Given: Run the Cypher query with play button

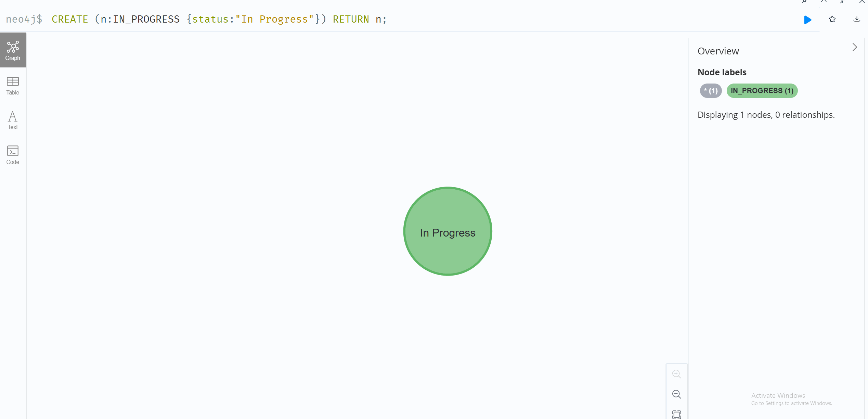Looking at the screenshot, I should pos(807,20).
